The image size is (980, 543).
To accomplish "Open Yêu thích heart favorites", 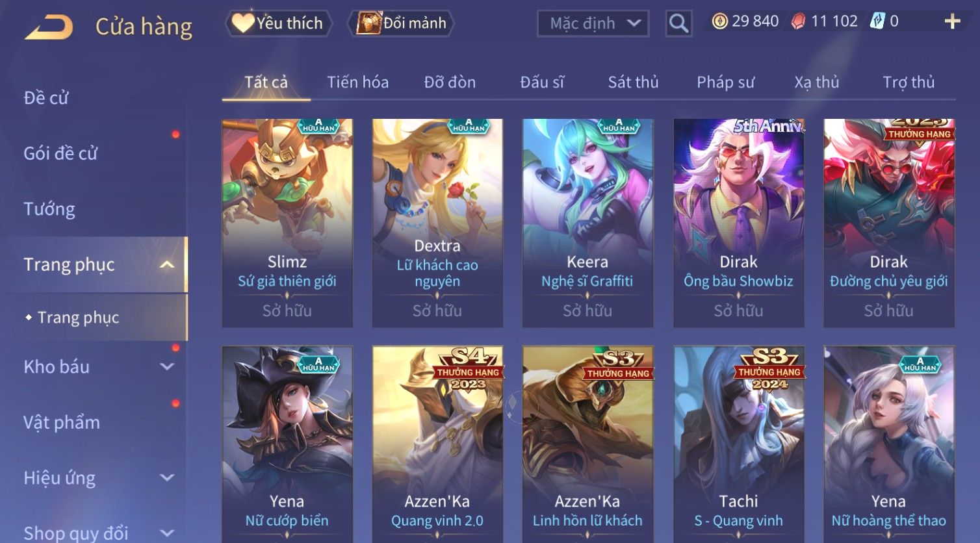I will (279, 23).
